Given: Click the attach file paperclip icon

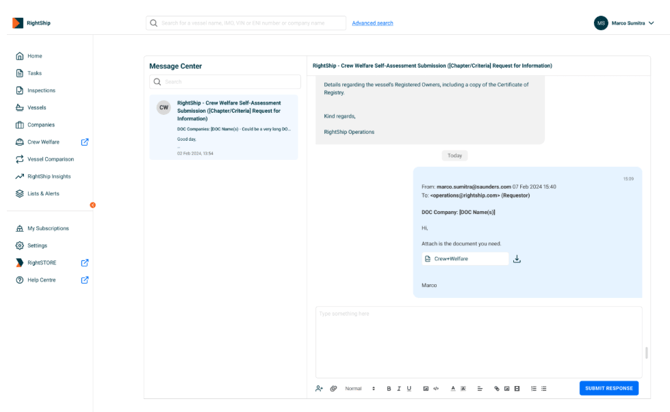Looking at the screenshot, I should tap(334, 389).
